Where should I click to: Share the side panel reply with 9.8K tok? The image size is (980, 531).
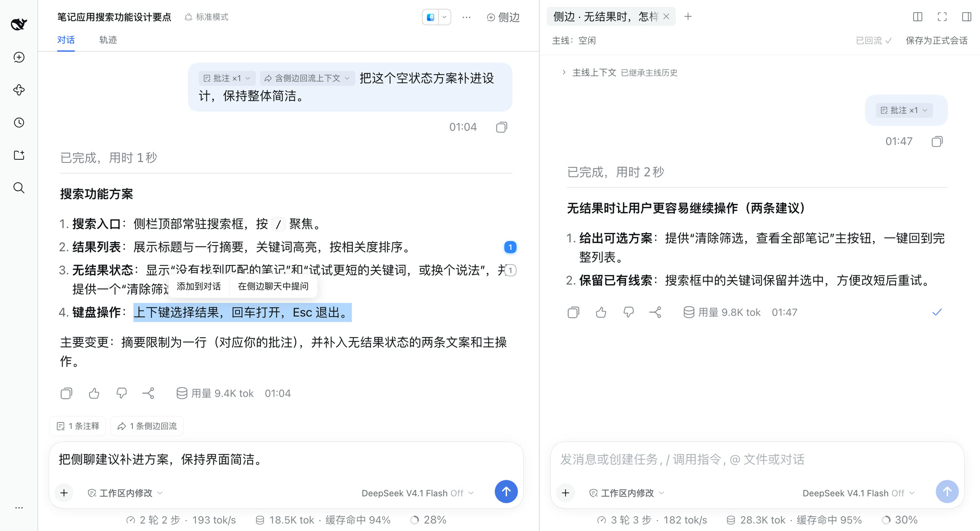pos(656,312)
